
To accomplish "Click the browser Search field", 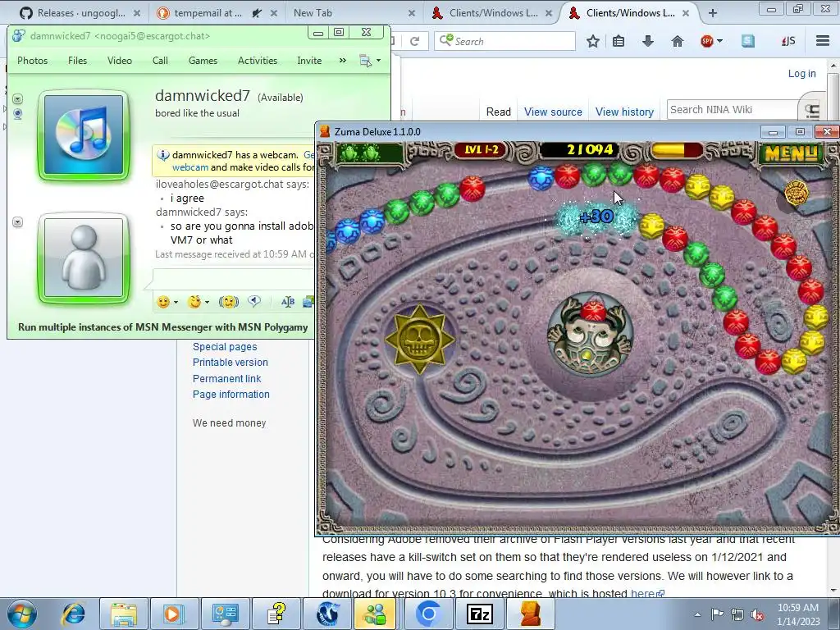I will tap(504, 41).
